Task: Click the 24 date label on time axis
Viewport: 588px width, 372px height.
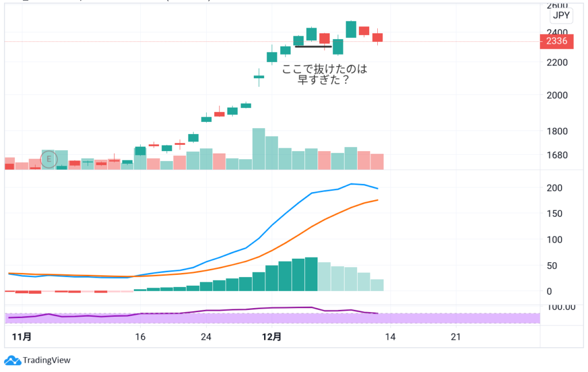Action: pos(206,337)
